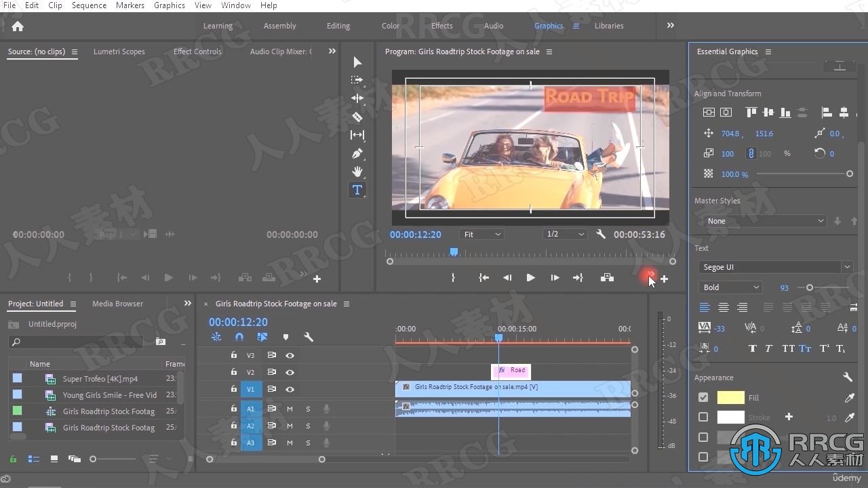
Task: Apply Faux Italic text style
Action: 768,348
